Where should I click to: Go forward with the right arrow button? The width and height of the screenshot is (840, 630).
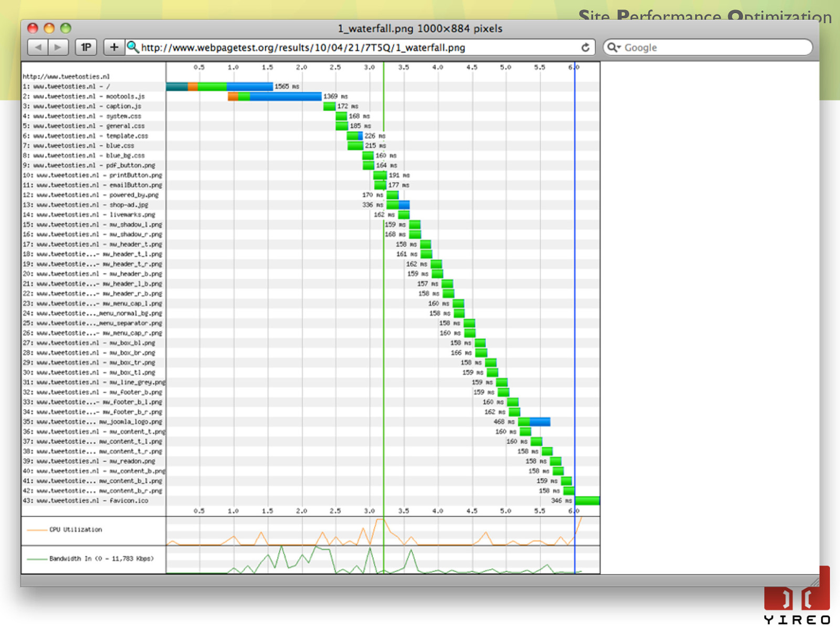58,47
